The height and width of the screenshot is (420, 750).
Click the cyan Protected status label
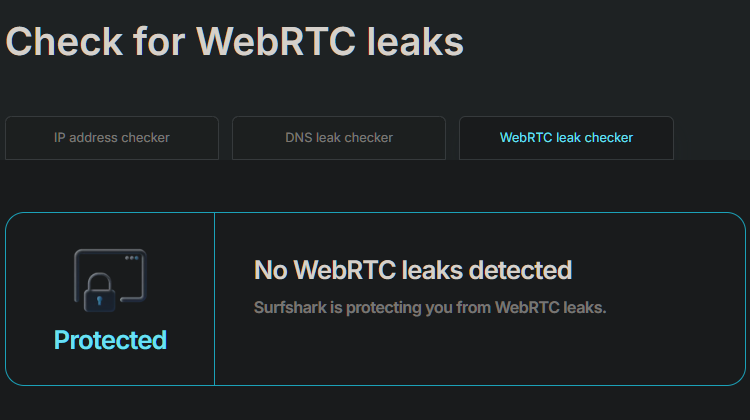point(110,340)
